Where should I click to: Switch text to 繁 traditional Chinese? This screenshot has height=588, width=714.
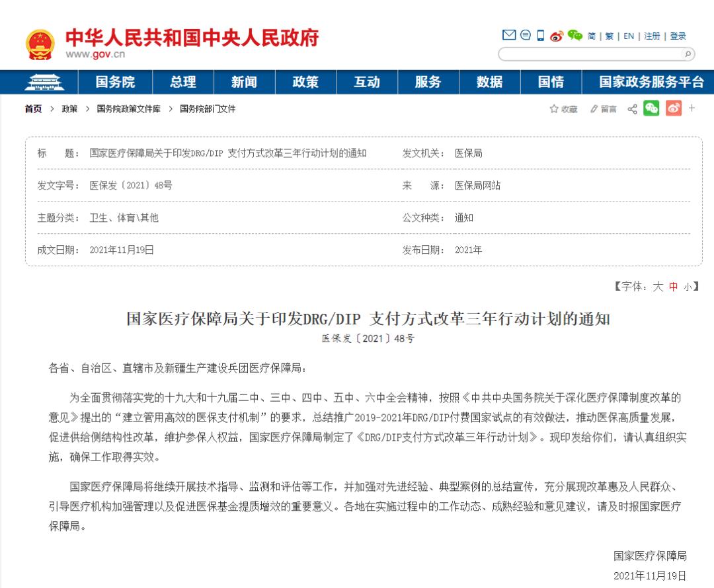click(608, 36)
